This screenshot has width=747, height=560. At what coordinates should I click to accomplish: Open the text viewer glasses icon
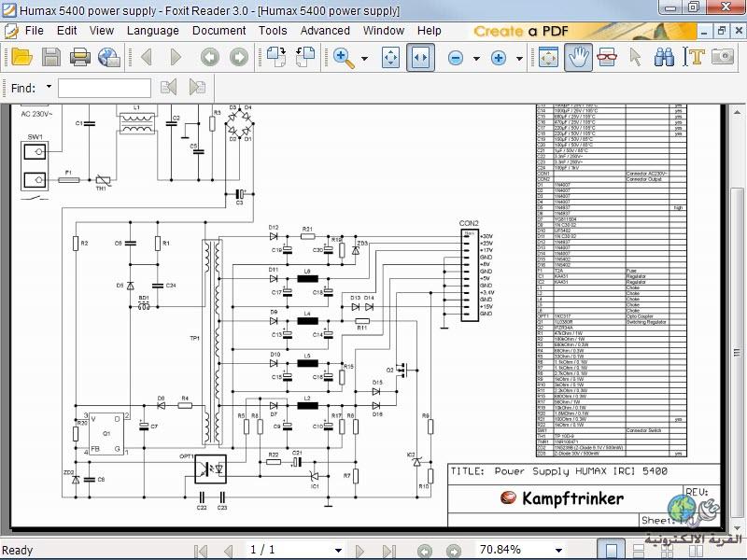(607, 58)
